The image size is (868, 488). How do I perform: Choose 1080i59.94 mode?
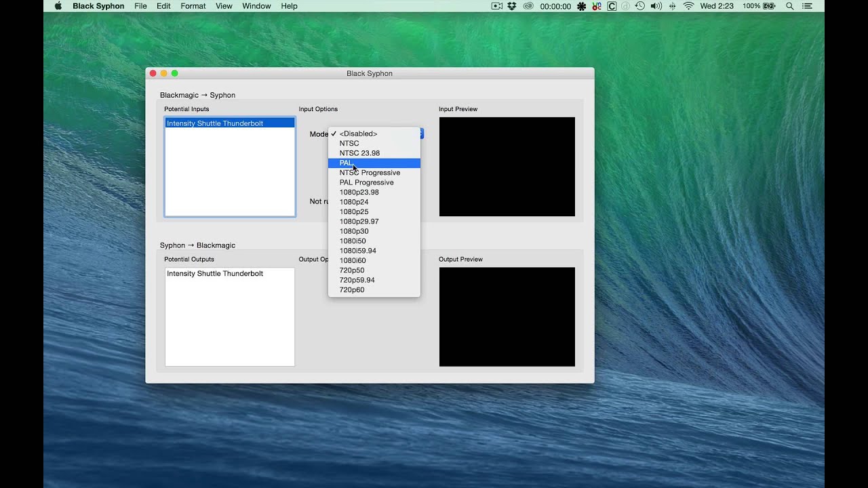374,251
